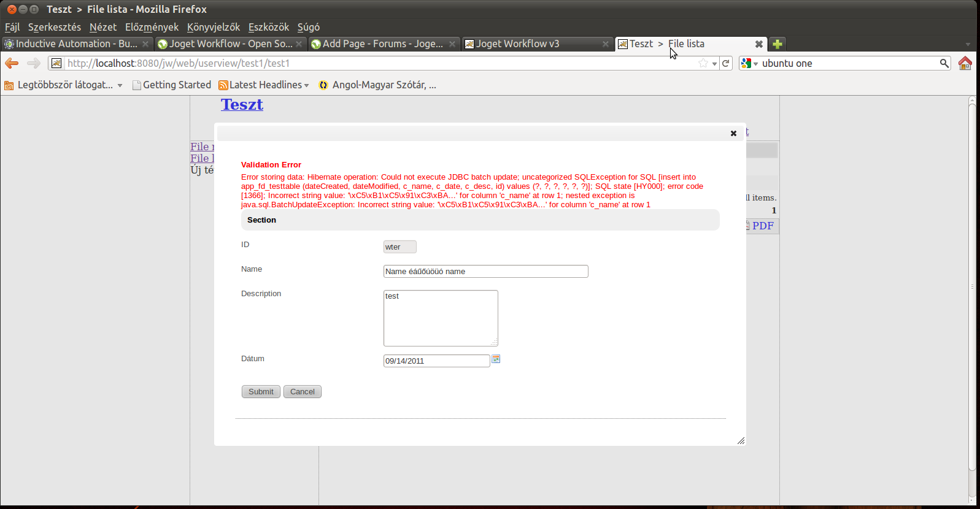Click the search magnifier icon
980x509 pixels.
[x=944, y=63]
